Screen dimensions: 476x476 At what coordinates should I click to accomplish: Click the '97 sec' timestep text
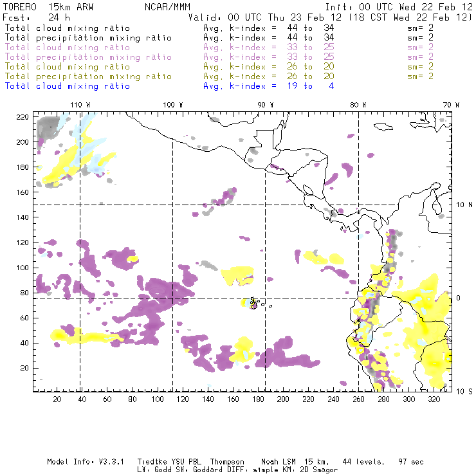(x=411, y=462)
